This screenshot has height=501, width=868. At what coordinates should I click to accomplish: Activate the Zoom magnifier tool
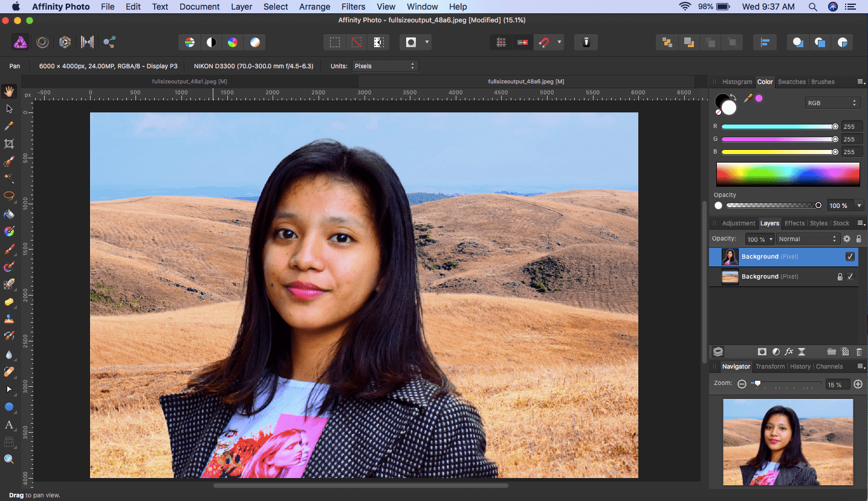tap(9, 459)
